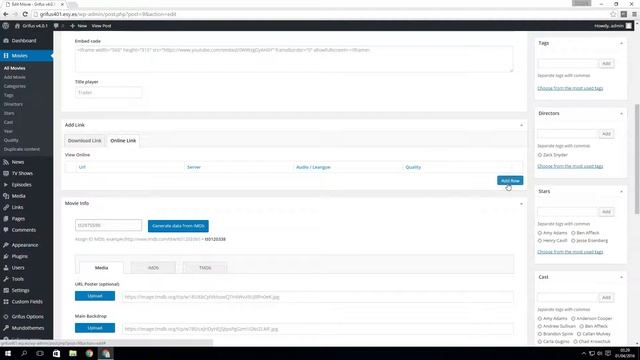Image resolution: width=640 pixels, height=360 pixels.
Task: Open Episodes sidebar icon
Action: tap(6, 185)
